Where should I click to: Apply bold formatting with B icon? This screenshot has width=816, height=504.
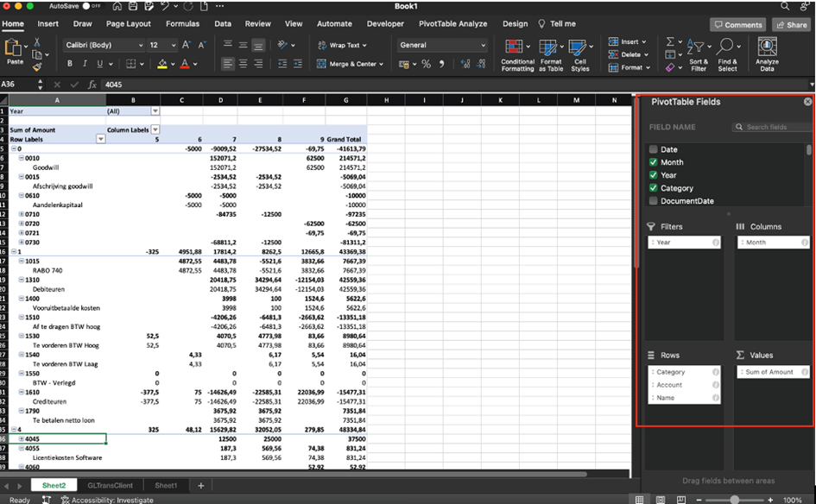[69, 64]
